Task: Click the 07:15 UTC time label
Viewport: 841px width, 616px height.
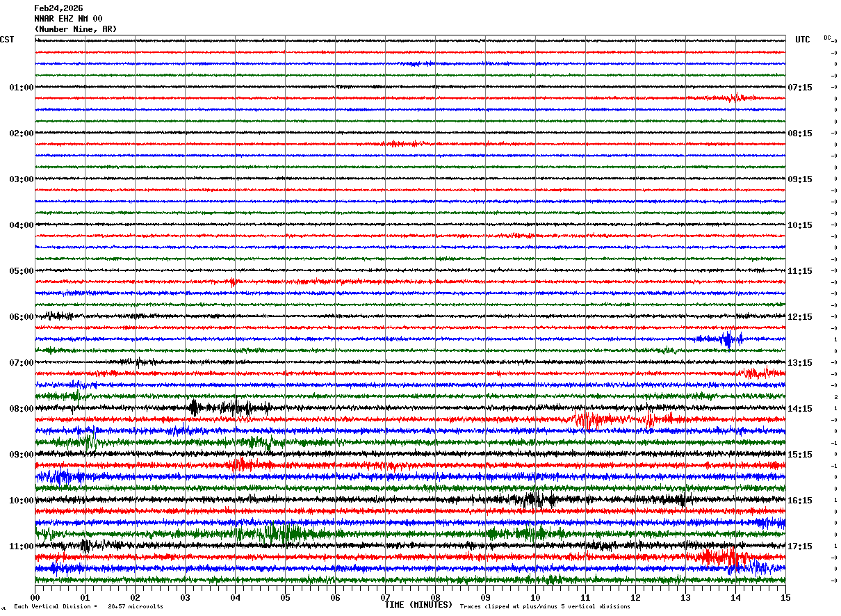Action: (x=800, y=88)
